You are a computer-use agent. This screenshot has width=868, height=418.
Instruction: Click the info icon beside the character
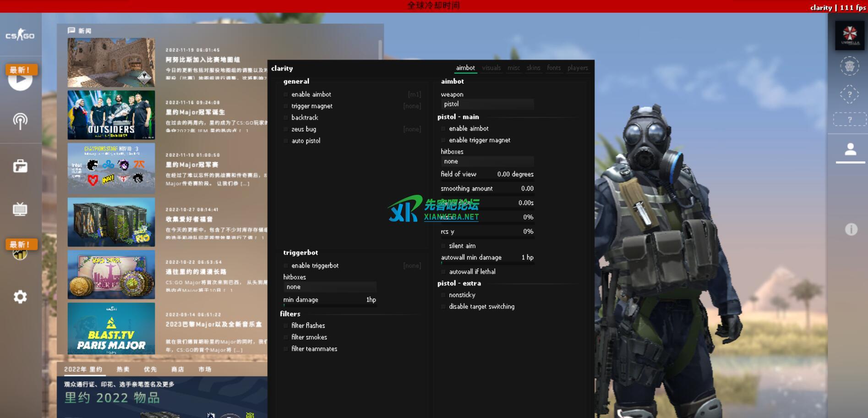pyautogui.click(x=851, y=229)
